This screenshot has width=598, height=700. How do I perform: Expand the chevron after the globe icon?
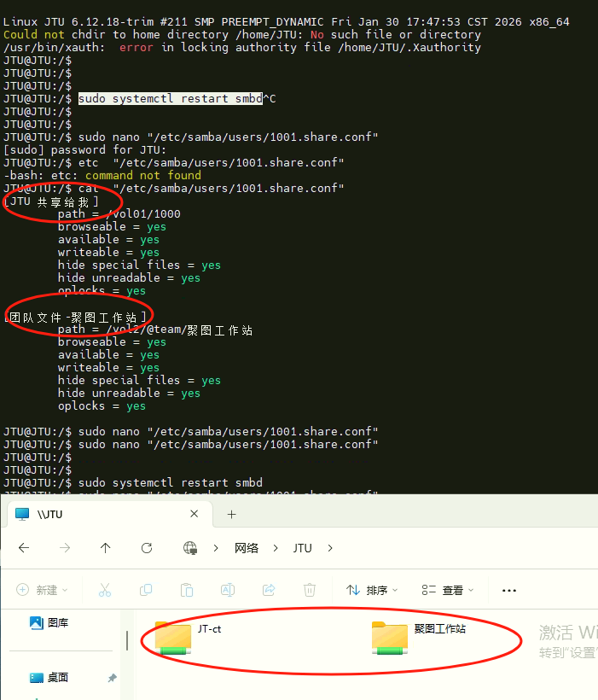[216, 548]
